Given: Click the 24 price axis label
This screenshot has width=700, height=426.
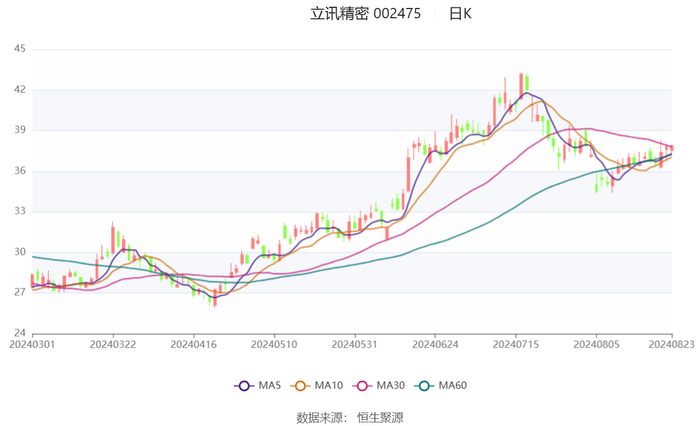Looking at the screenshot, I should click(x=20, y=333).
